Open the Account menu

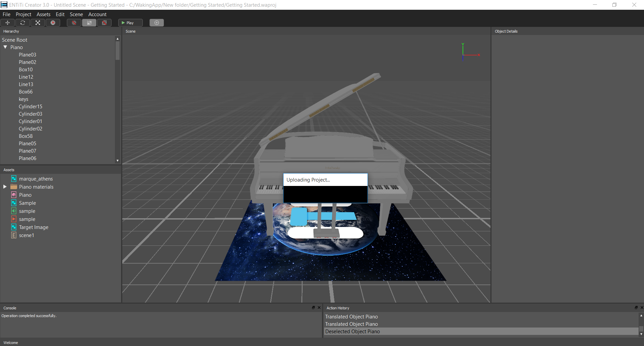point(97,14)
